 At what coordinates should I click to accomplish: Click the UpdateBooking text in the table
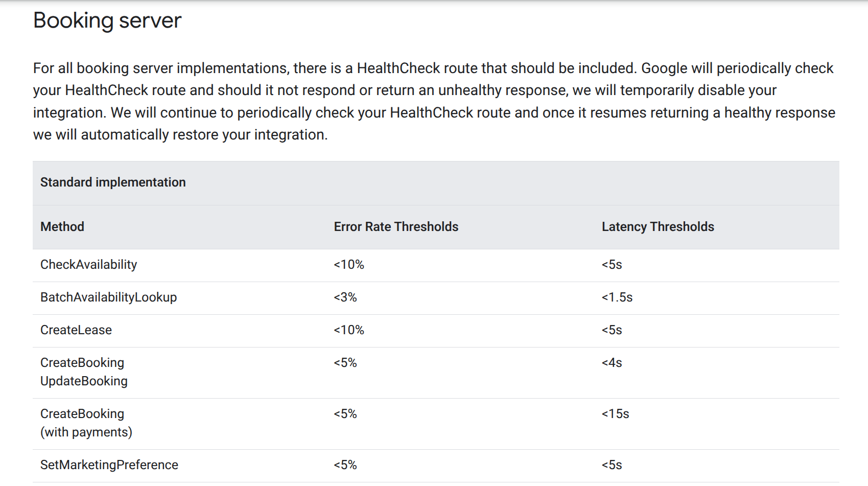coord(84,381)
